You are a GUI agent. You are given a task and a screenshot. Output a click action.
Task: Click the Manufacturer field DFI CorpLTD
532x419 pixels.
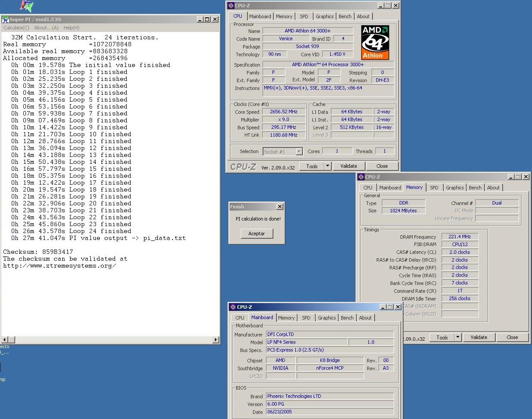click(330, 334)
